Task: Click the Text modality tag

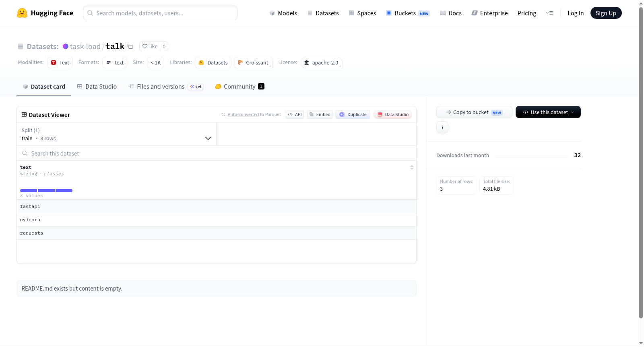Action: (60, 62)
